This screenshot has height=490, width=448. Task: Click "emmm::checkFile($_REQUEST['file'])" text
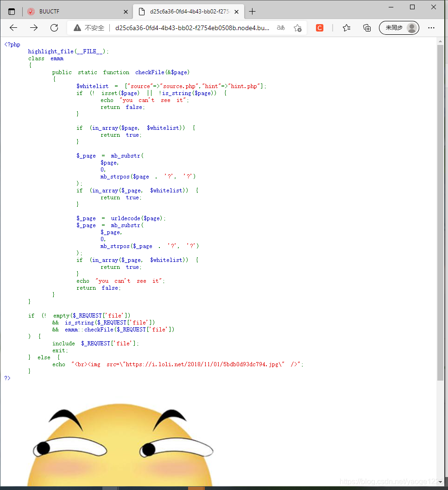point(120,330)
